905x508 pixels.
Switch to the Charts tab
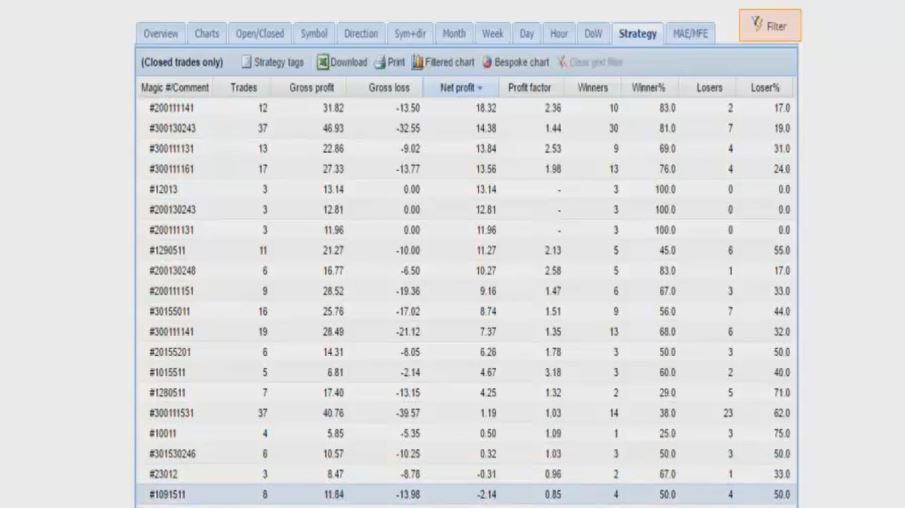click(207, 33)
